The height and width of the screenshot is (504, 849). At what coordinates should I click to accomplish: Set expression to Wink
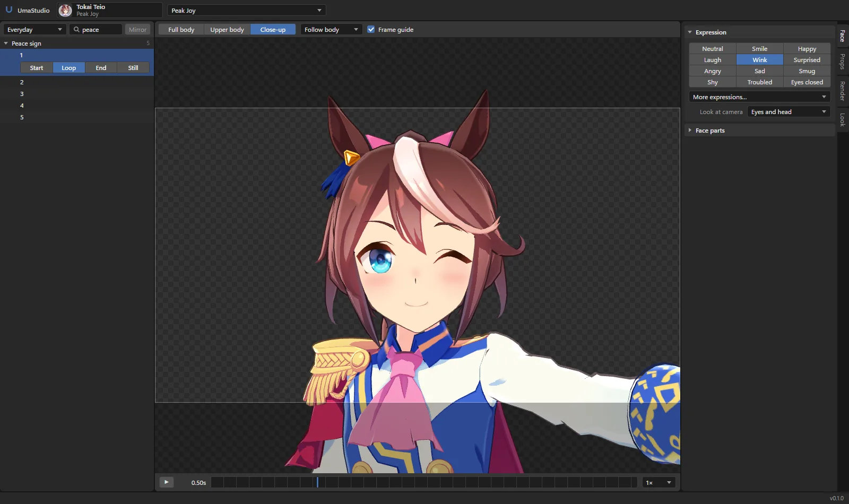(760, 60)
